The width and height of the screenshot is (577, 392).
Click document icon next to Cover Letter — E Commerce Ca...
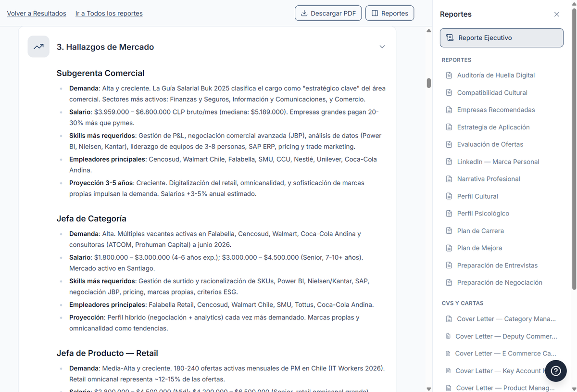click(x=448, y=354)
